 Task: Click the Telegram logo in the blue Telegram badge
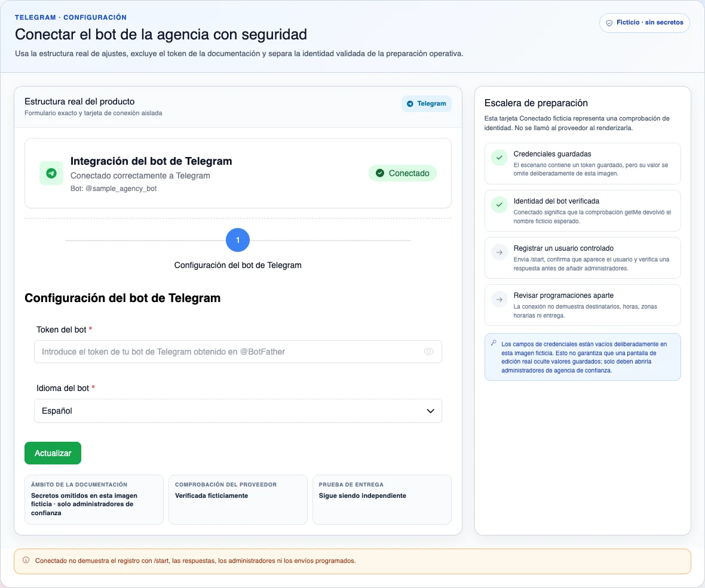[410, 104]
